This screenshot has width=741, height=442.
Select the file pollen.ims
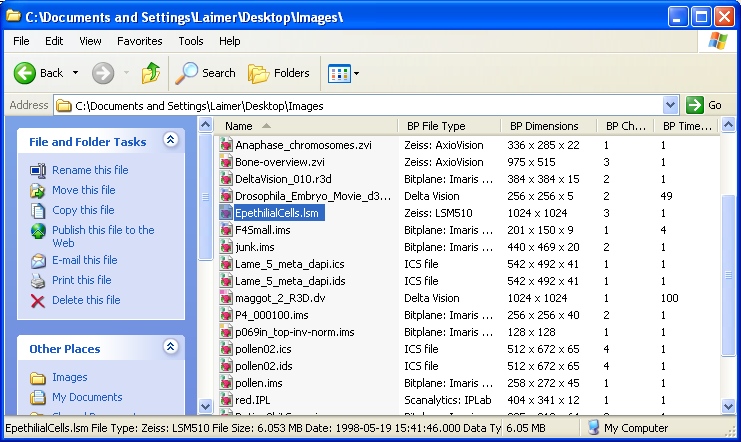[259, 383]
